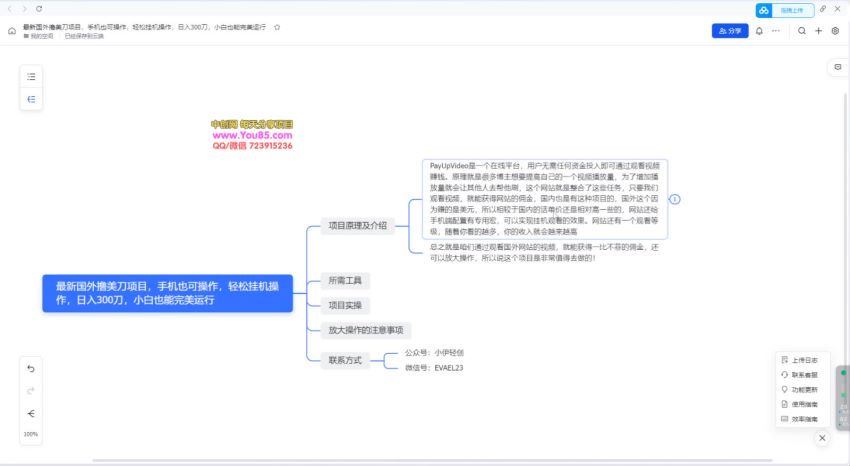Open the more options ellipsis menu

pyautogui.click(x=776, y=31)
